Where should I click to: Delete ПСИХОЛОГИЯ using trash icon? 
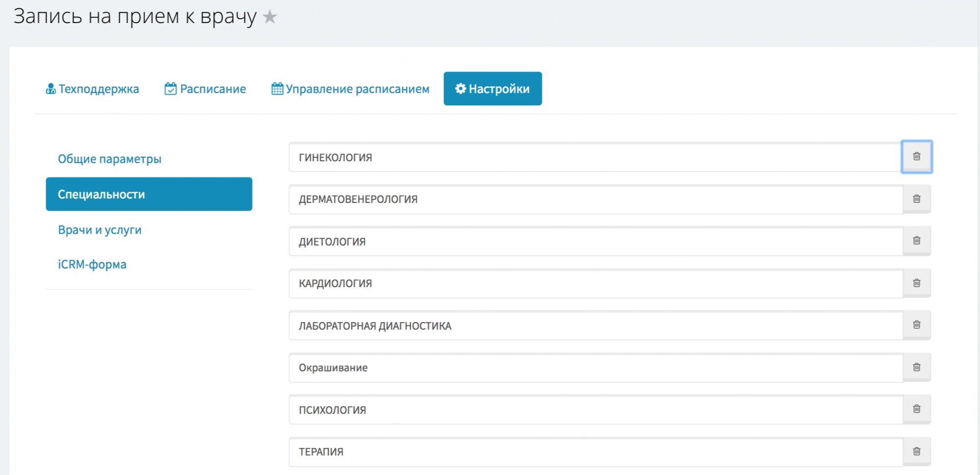pyautogui.click(x=916, y=409)
